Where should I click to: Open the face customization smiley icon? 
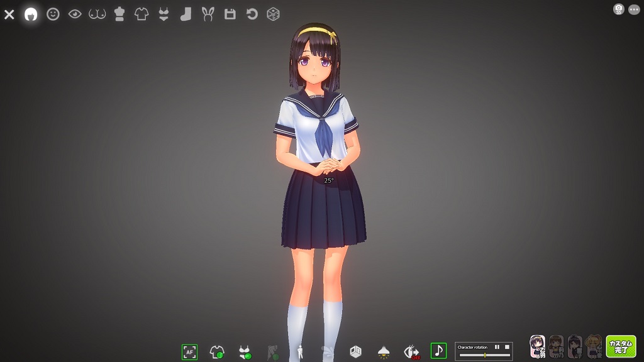coord(53,14)
